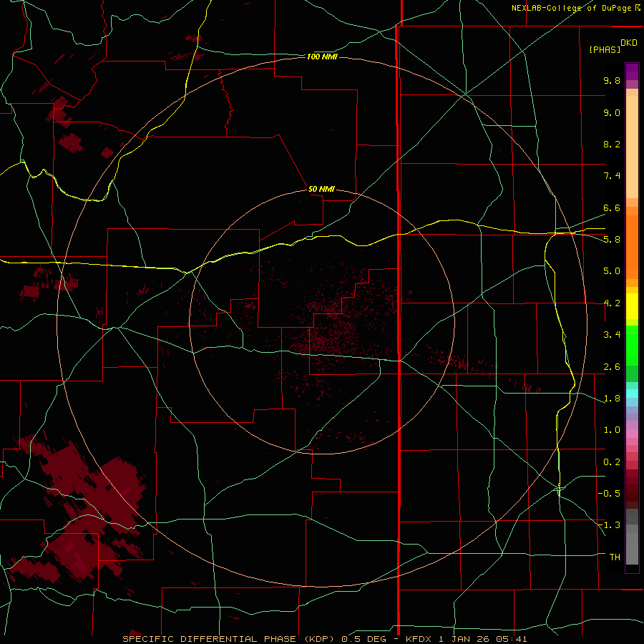Screen dimensions: 644x644
Task: Click the 7.4 scale label
Action: (x=612, y=176)
